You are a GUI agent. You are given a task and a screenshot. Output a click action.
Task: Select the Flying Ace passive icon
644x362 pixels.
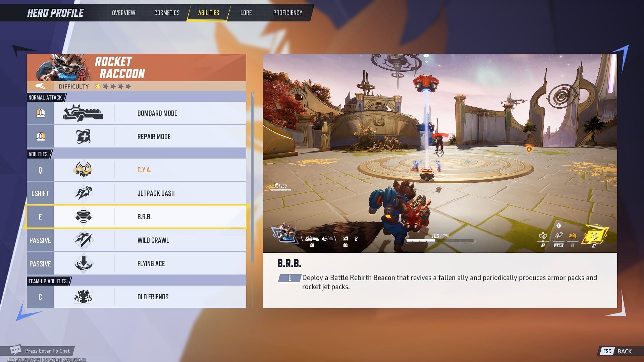click(x=83, y=263)
